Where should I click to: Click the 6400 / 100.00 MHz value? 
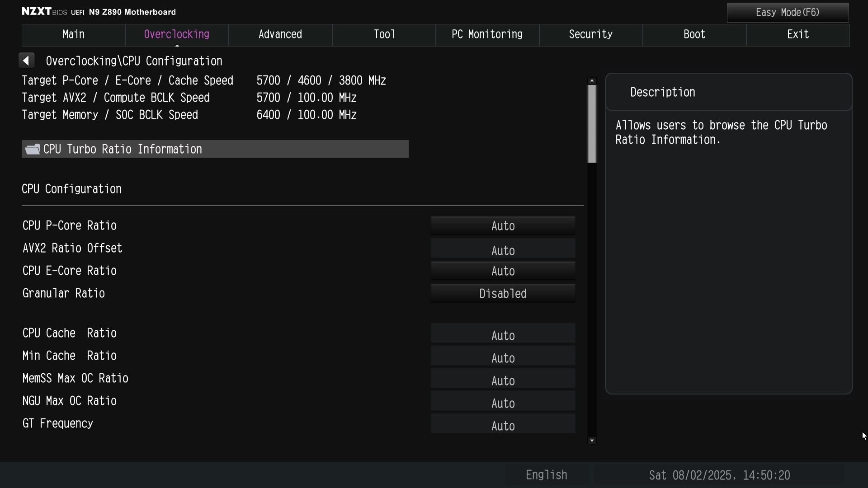tap(307, 115)
